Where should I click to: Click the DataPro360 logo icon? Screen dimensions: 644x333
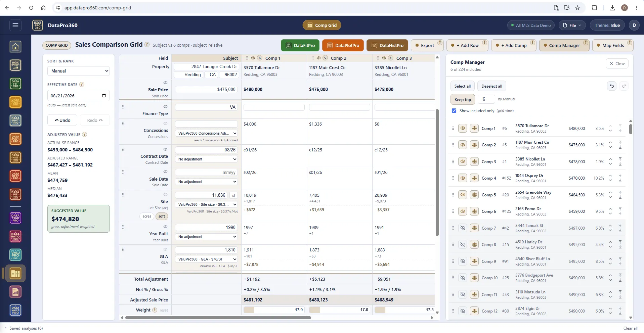point(38,25)
